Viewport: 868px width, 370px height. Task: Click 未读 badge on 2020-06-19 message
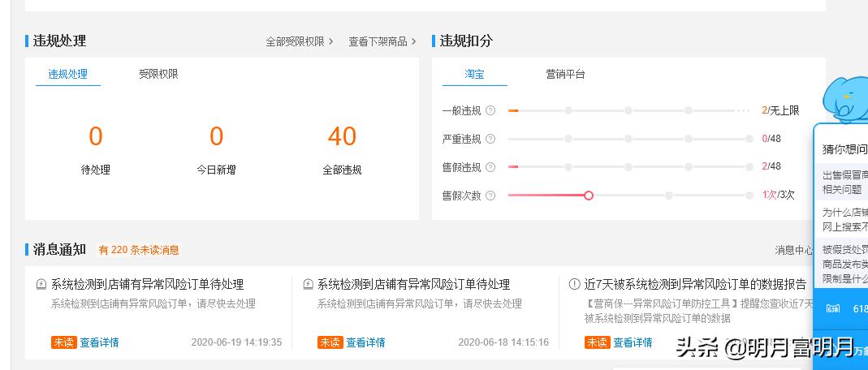tap(63, 342)
